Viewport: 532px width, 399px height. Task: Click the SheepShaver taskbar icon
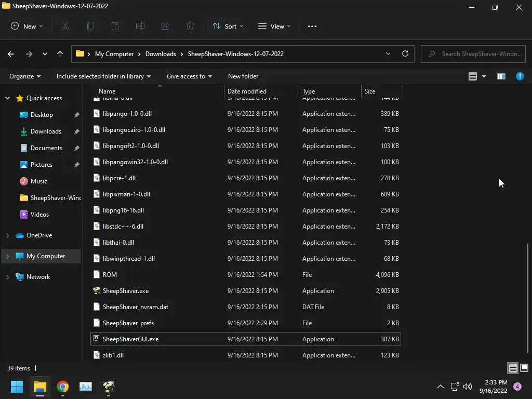109,387
